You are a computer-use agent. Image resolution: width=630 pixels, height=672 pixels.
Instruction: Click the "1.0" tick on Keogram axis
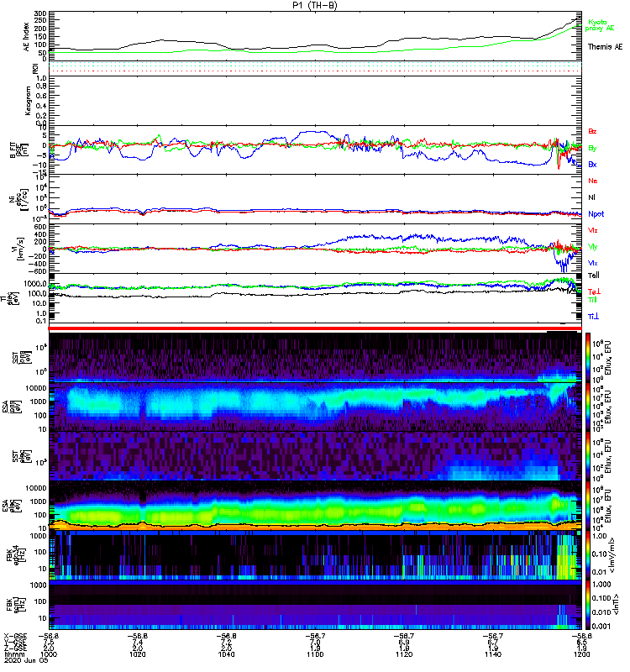tap(41, 78)
